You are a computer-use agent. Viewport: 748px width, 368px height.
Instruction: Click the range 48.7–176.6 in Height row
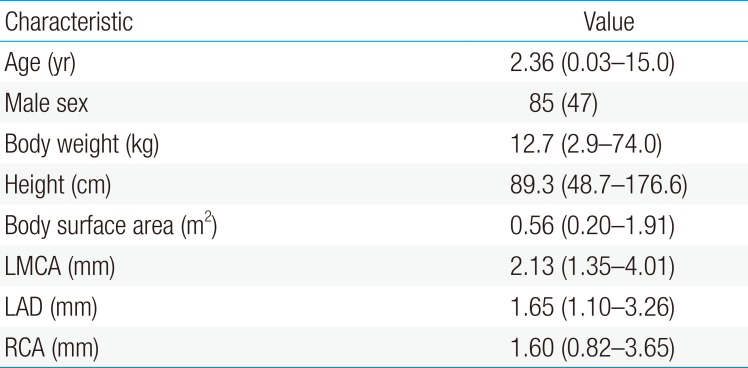pos(624,186)
